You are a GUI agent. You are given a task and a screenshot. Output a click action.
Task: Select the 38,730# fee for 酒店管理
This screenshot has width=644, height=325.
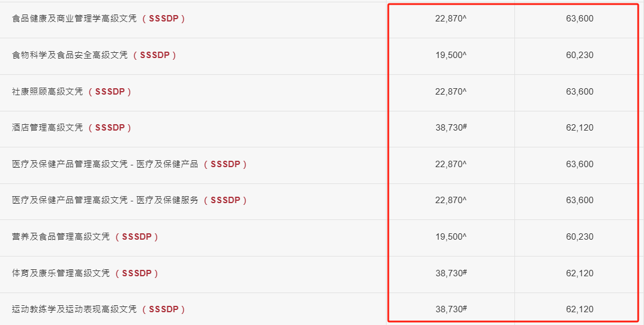pos(451,128)
